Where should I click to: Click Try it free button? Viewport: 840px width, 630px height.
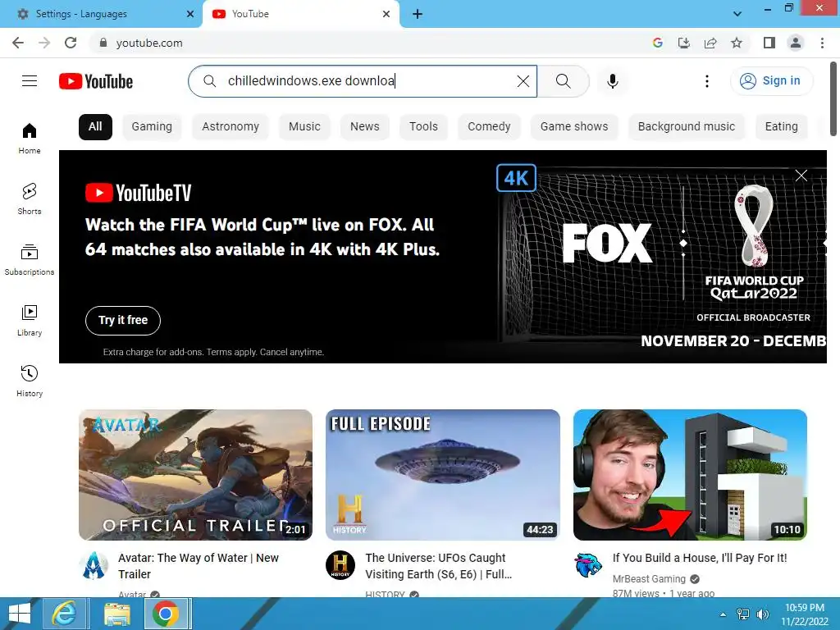(123, 321)
